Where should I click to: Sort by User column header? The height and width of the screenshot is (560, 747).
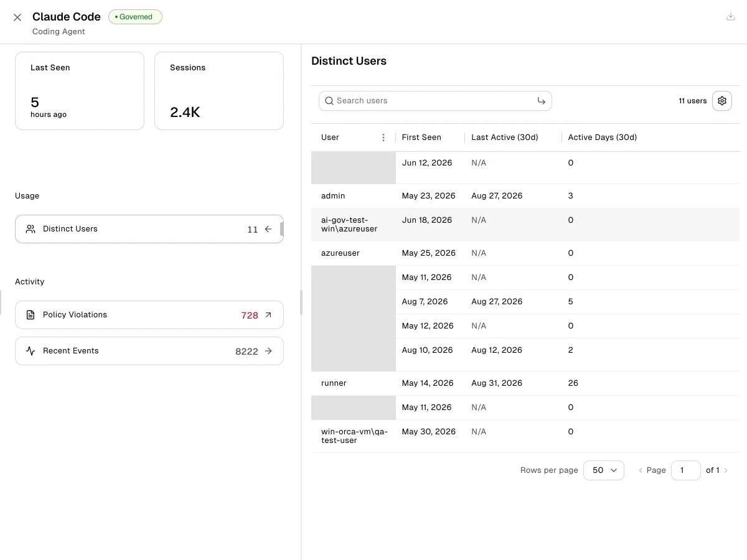point(330,138)
